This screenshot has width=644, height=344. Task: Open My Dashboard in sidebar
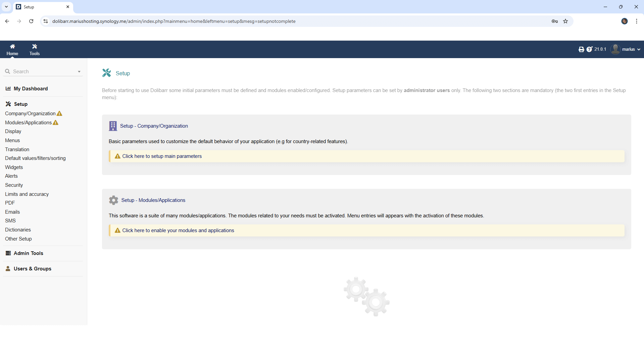click(x=31, y=89)
